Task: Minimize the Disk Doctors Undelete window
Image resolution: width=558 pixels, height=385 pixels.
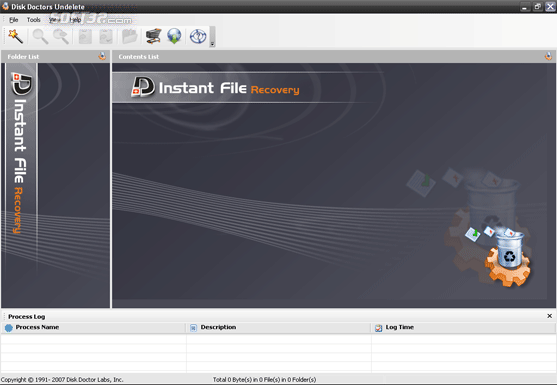Action: pyautogui.click(x=524, y=7)
